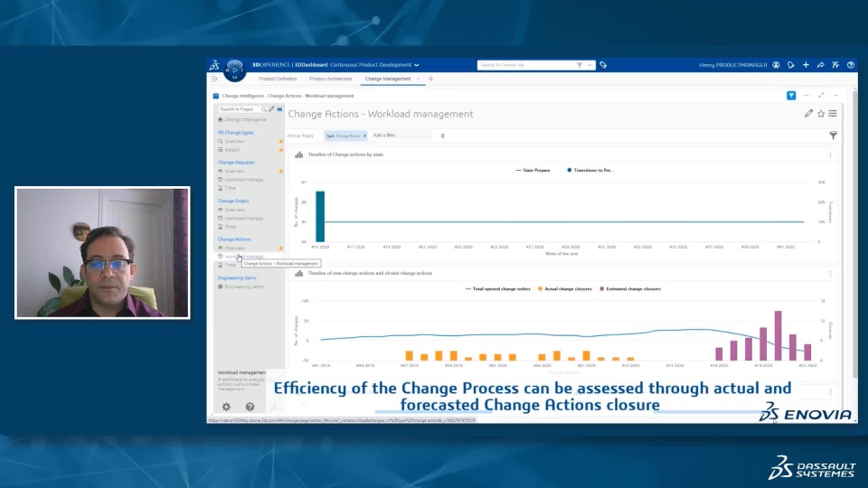The height and width of the screenshot is (488, 868).
Task: Click the search field filter funnel
Action: coord(580,65)
